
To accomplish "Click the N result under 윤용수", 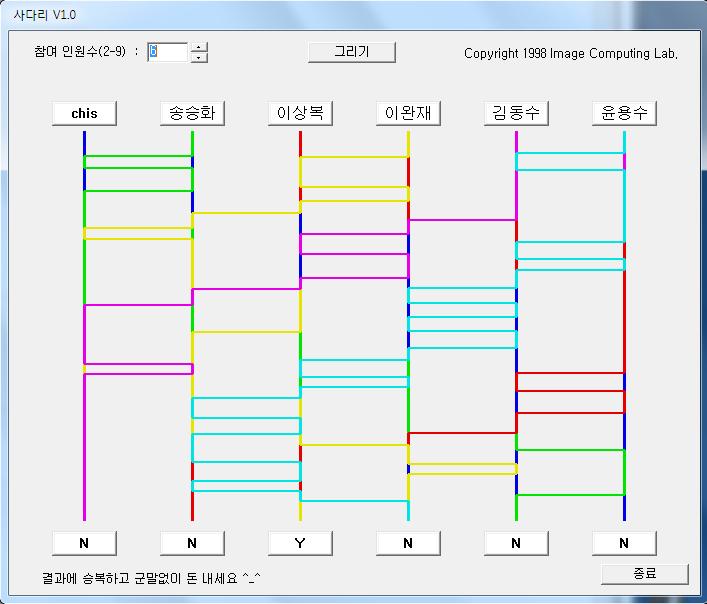I will 624,543.
